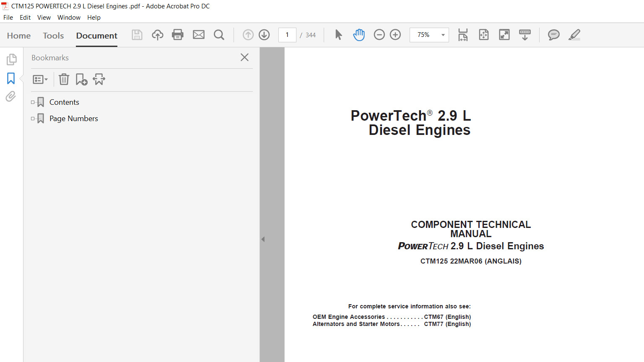Click the 'PowerTech 2.9 L' title text
The height and width of the screenshot is (362, 644).
(x=411, y=116)
